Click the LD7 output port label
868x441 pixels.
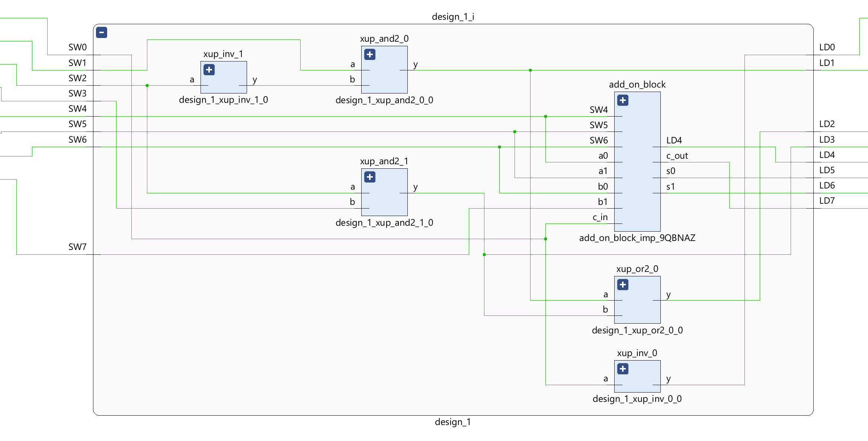(827, 201)
